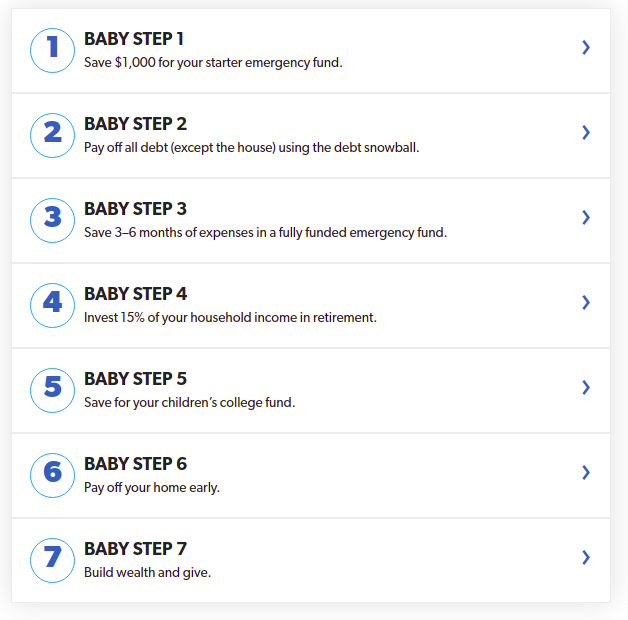Viewport: 628px width, 620px height.
Task: Expand the Baby Step 6 chevron
Action: click(586, 472)
